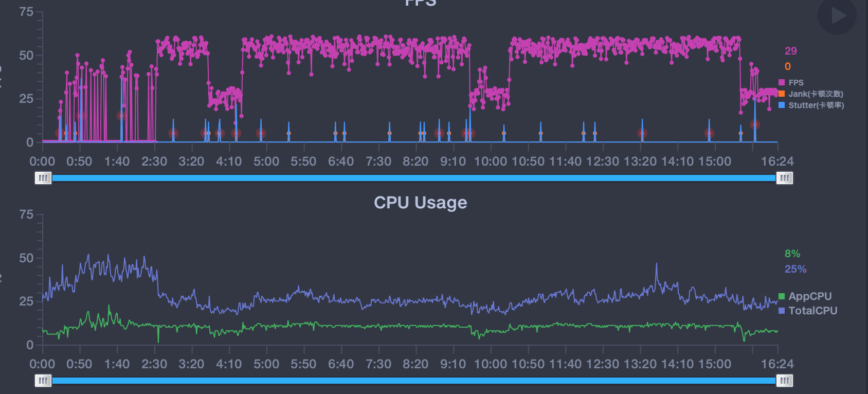Click the 16:24 time label on the FPS chart axis
The width and height of the screenshot is (868, 394).
(777, 162)
